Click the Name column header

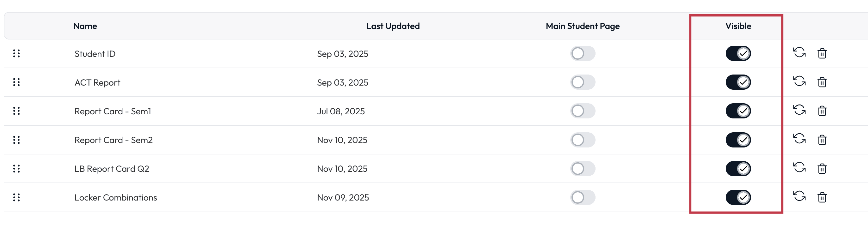(x=85, y=26)
